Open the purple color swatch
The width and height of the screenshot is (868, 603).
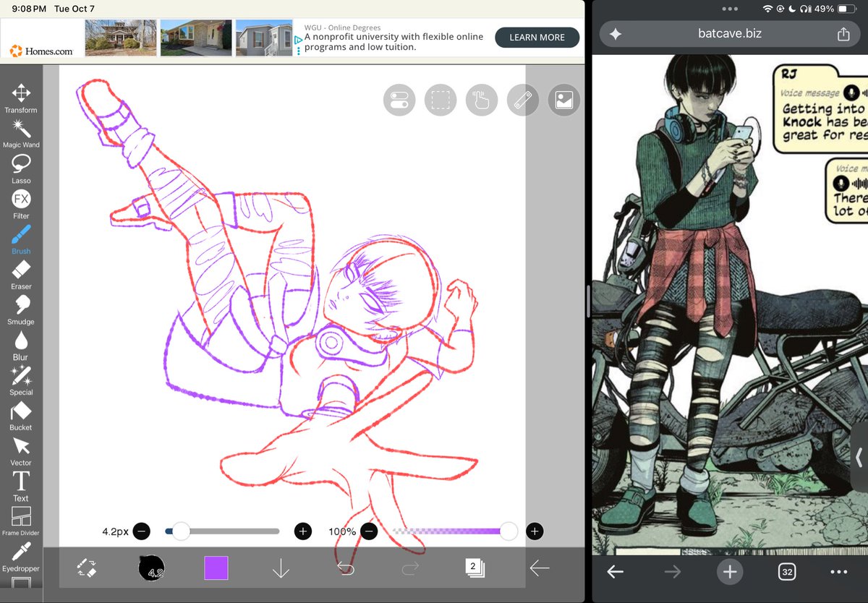tap(216, 568)
